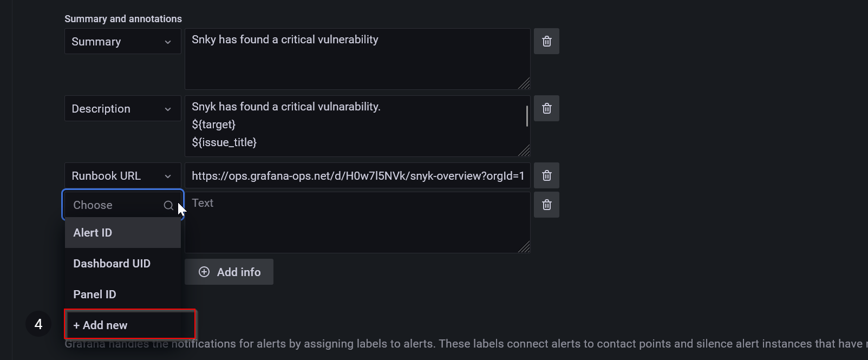Delete the Description annotation via trash icon
This screenshot has height=360, width=868.
pyautogui.click(x=546, y=108)
